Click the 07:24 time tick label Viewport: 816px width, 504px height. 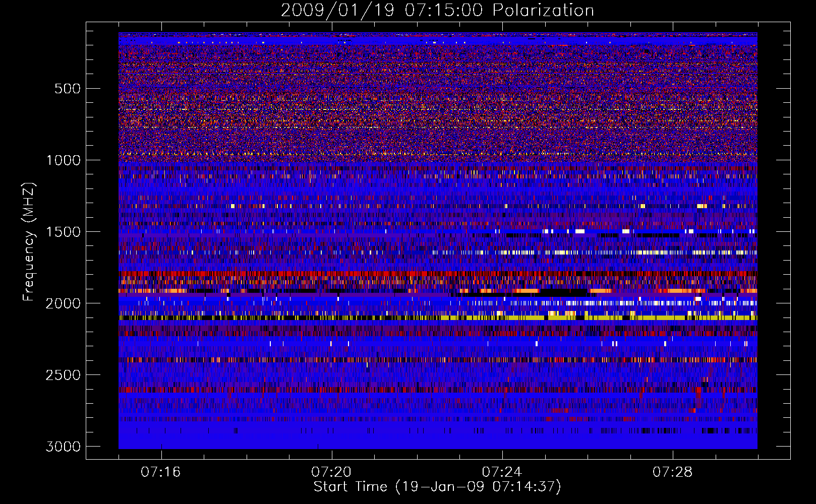[x=502, y=472]
